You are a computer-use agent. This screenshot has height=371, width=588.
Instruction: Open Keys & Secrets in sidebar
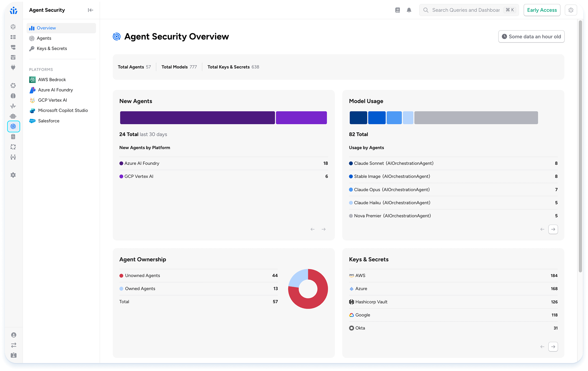point(52,48)
